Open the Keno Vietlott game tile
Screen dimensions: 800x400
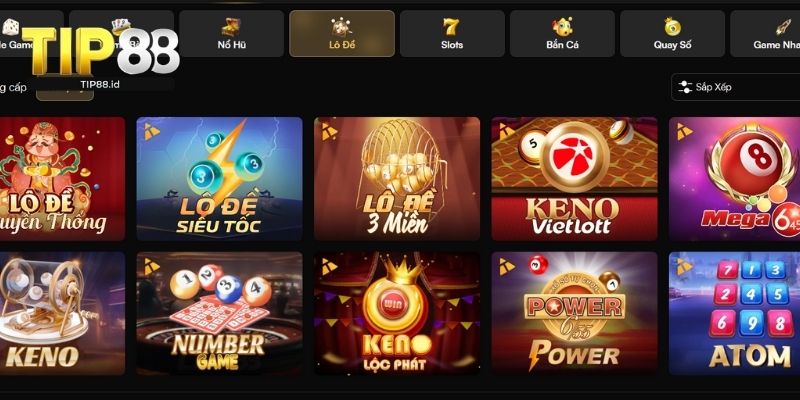pos(574,179)
